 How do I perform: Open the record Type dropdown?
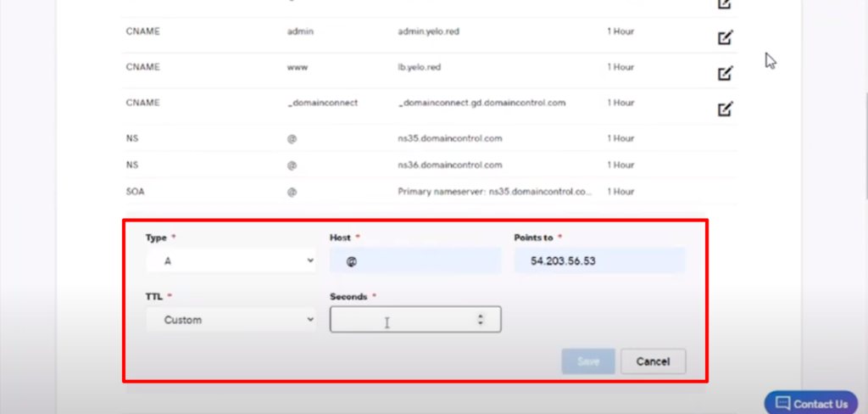[231, 261]
